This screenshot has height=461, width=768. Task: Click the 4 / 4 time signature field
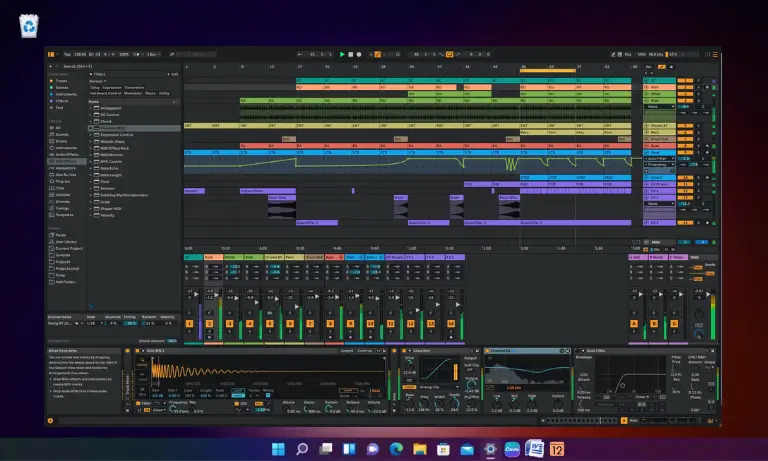109,54
